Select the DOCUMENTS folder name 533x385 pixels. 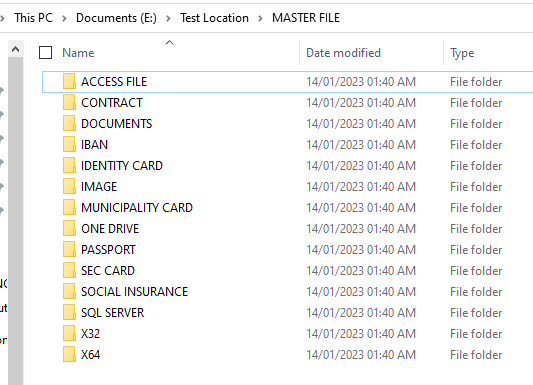pyautogui.click(x=117, y=124)
